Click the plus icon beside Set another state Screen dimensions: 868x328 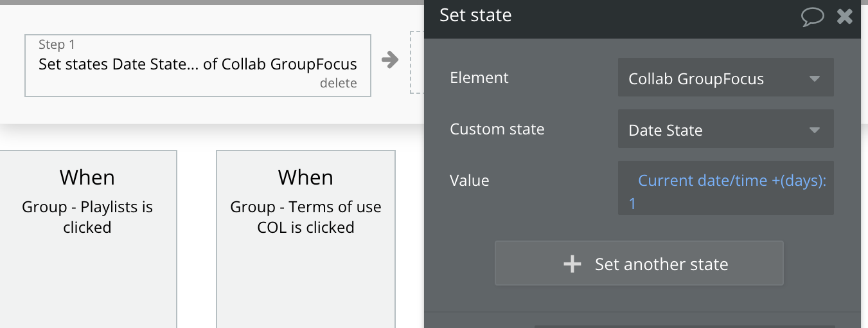(572, 264)
